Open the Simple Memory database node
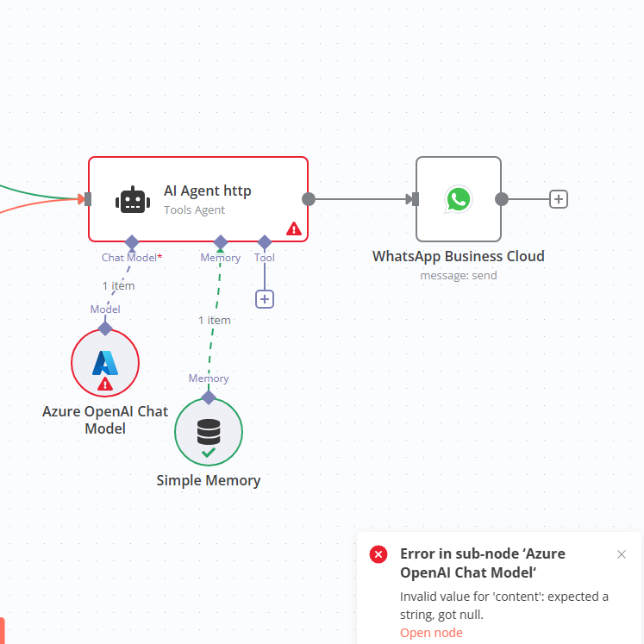The height and width of the screenshot is (644, 644). [209, 432]
